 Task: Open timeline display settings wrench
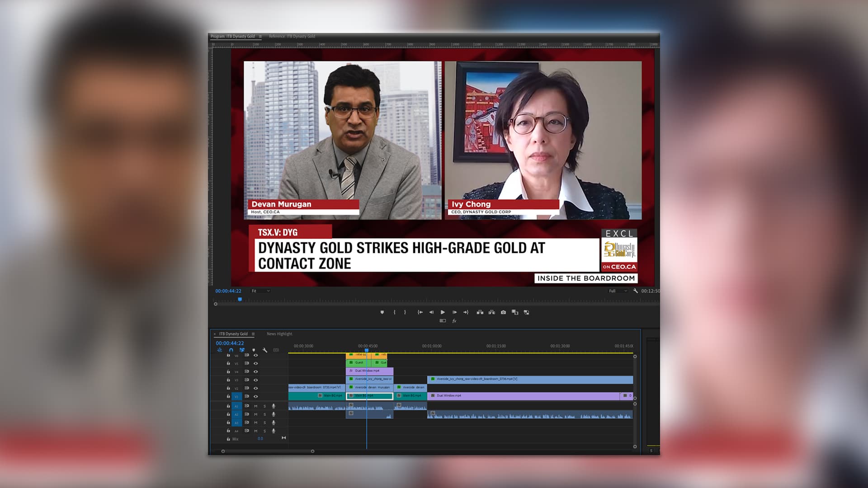(265, 350)
